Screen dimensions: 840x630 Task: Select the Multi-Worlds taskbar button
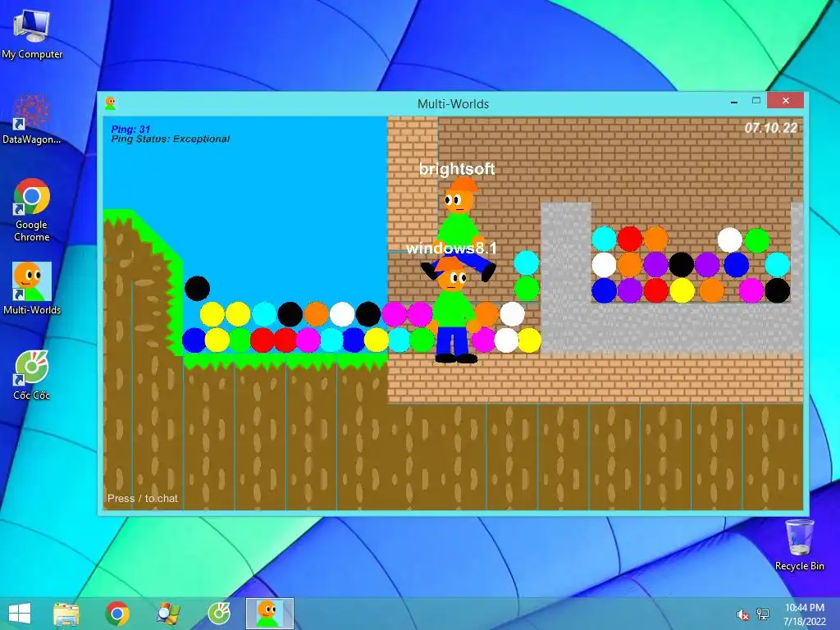point(269,614)
